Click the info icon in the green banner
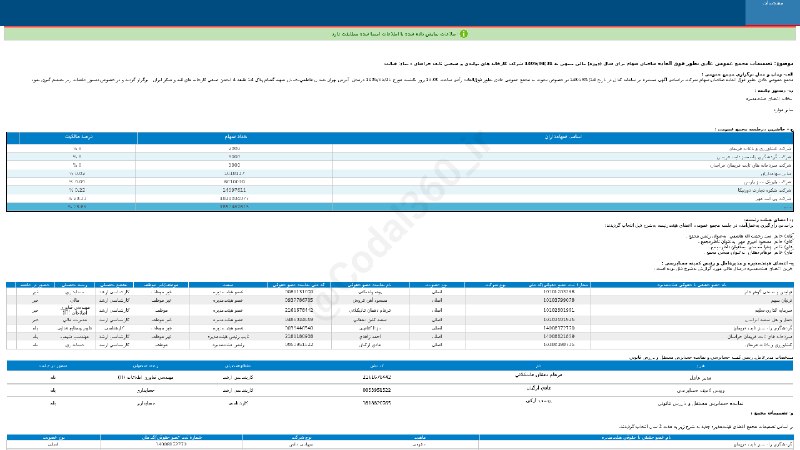Screen dimensions: 800x450 pos(463,34)
